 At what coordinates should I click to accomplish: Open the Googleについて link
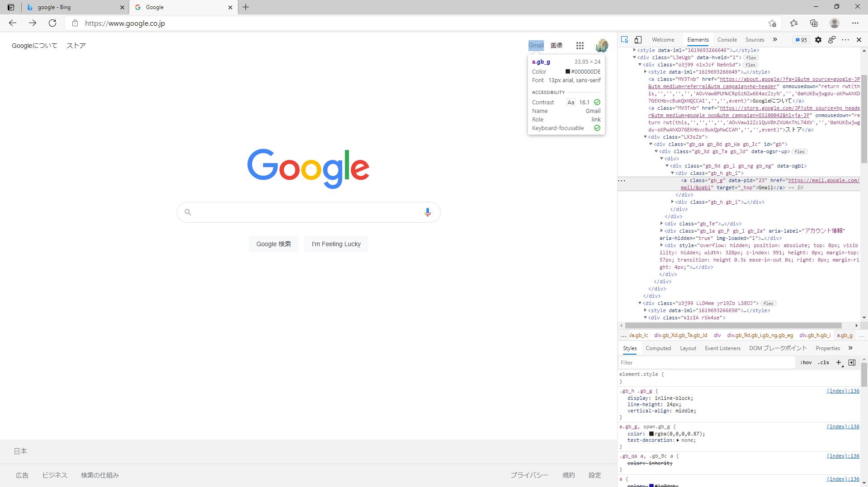click(34, 46)
